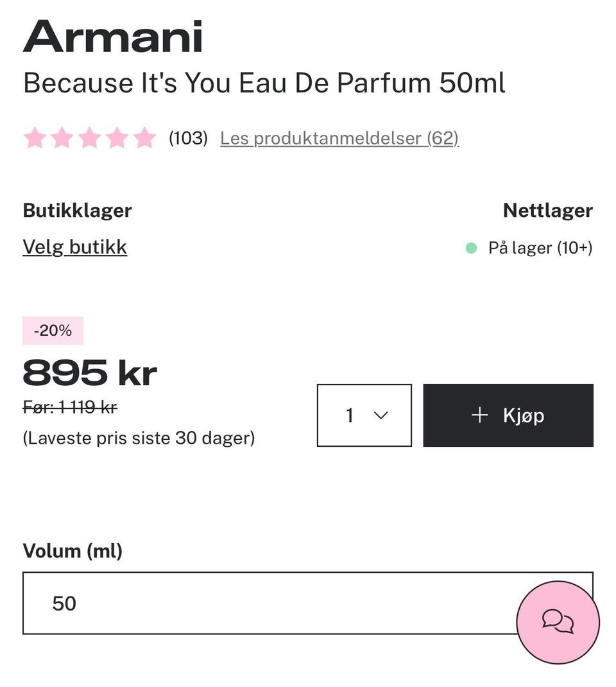The image size is (616, 687).
Task: Open the quantity selector showing 1
Action: [364, 415]
